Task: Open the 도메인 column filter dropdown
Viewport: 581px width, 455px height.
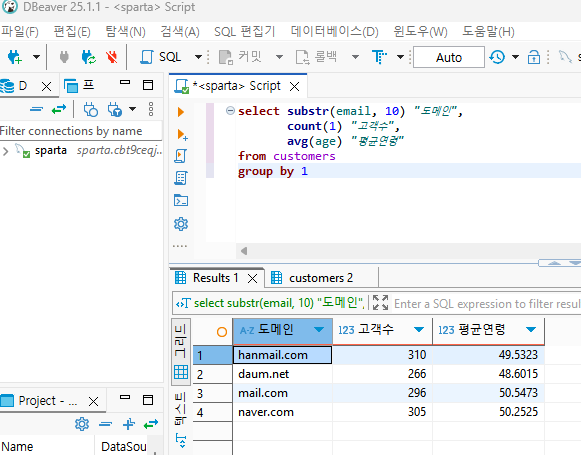Action: coord(319,329)
